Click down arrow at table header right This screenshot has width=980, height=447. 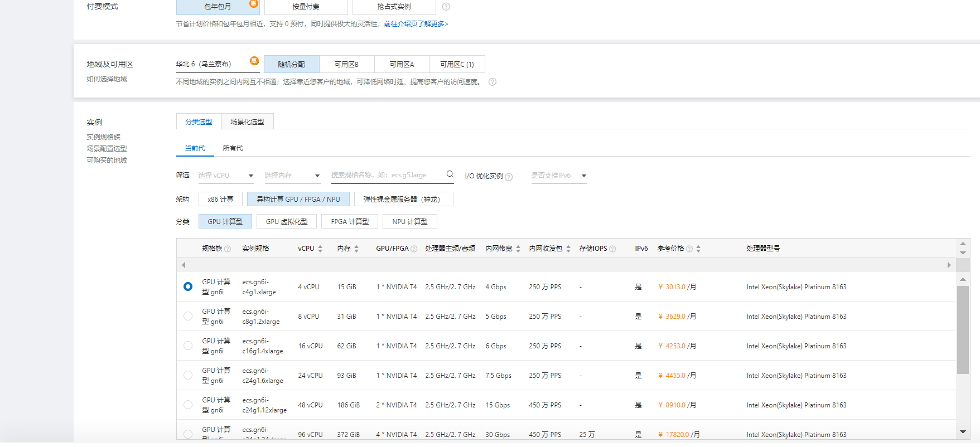pyautogui.click(x=963, y=253)
